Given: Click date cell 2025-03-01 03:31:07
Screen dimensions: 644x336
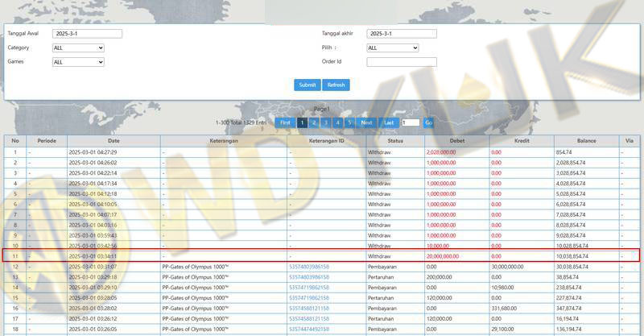Looking at the screenshot, I should tap(93, 267).
